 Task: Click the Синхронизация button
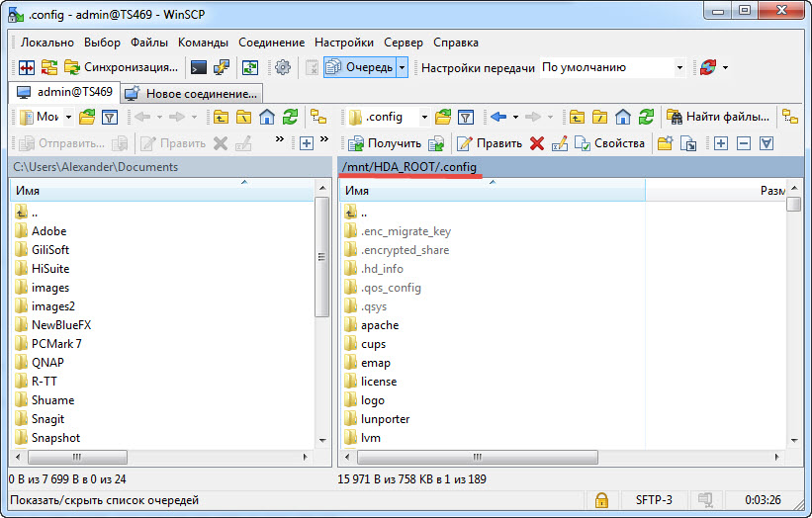(122, 67)
